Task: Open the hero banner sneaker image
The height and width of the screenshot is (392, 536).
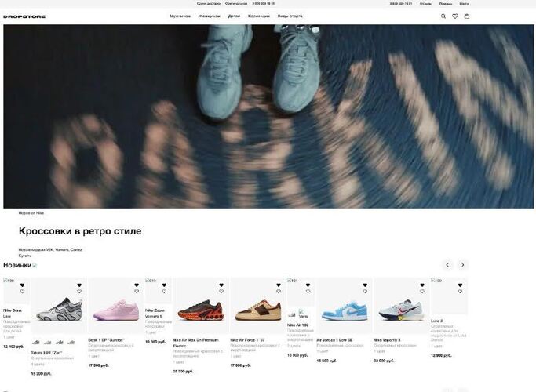Action: (x=268, y=117)
